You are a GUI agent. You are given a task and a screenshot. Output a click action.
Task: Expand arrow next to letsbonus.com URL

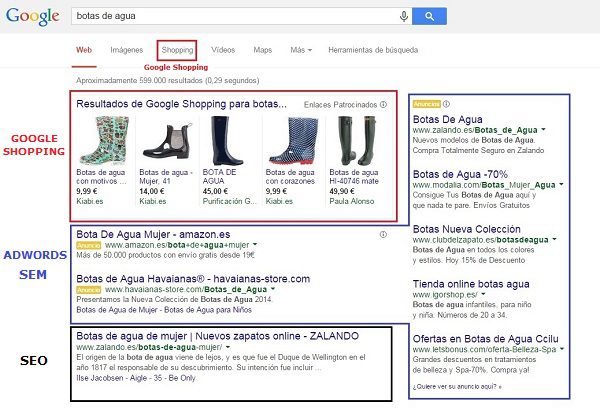562,349
